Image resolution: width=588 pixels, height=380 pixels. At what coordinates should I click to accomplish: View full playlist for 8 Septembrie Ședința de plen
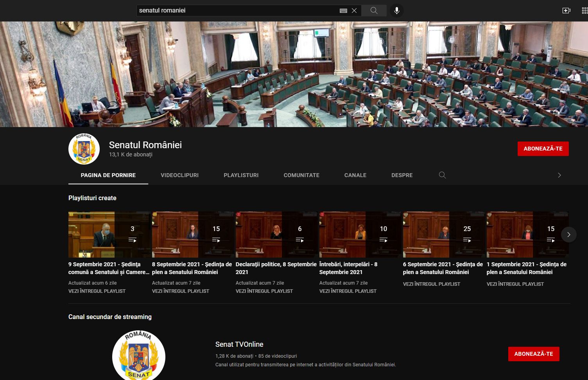(181, 291)
